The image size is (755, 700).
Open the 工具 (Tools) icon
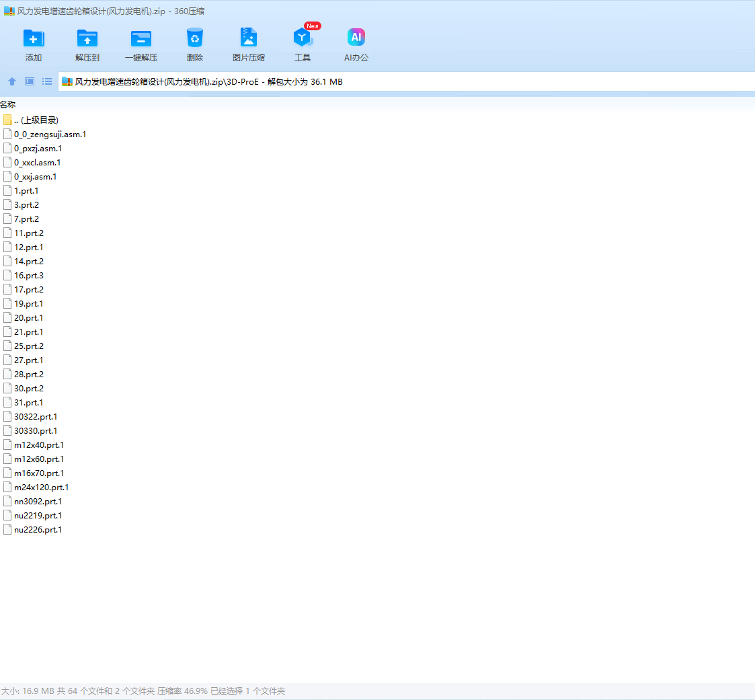(303, 38)
